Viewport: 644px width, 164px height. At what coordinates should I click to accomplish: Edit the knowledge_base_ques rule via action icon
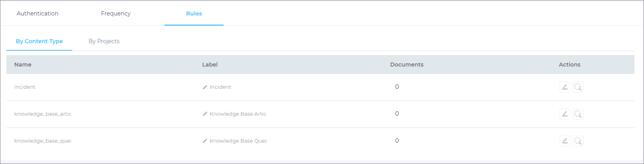coord(565,141)
